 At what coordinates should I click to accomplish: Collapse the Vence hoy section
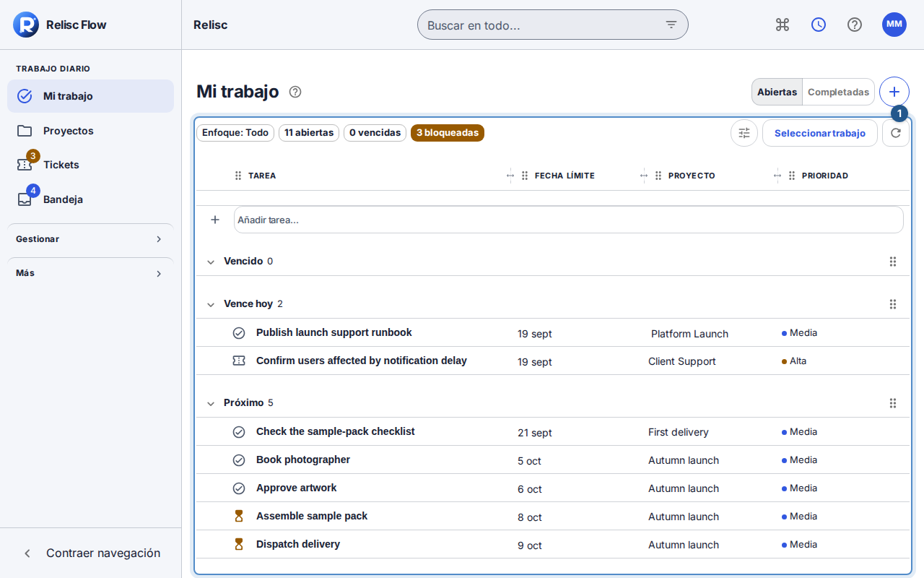[x=211, y=304]
